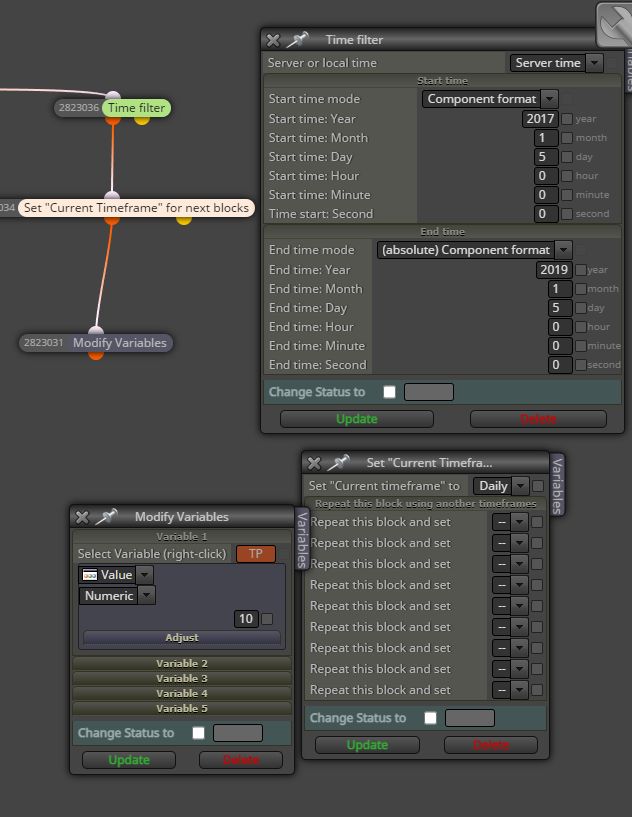
Task: Open the wrench settings icon
Action: pyautogui.click(x=615, y=23)
